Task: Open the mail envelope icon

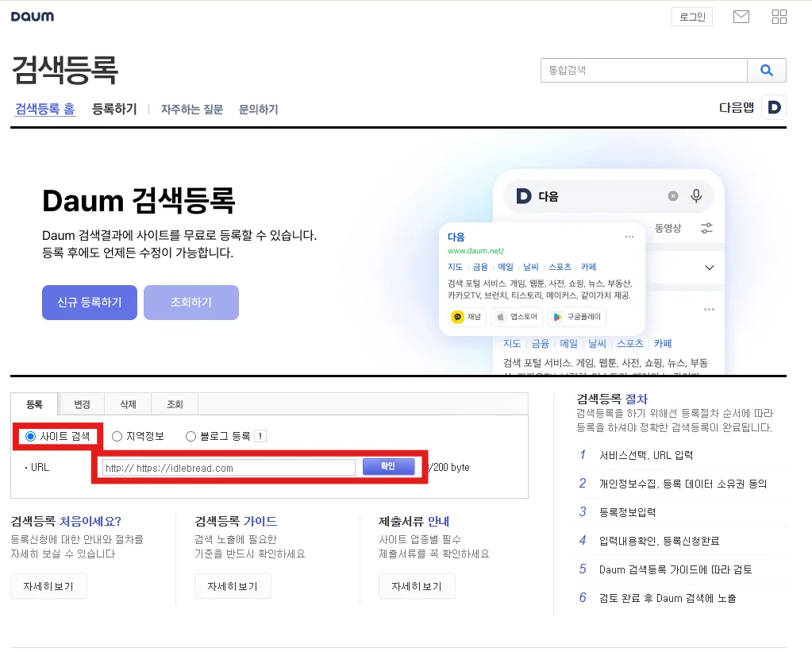Action: pyautogui.click(x=741, y=17)
